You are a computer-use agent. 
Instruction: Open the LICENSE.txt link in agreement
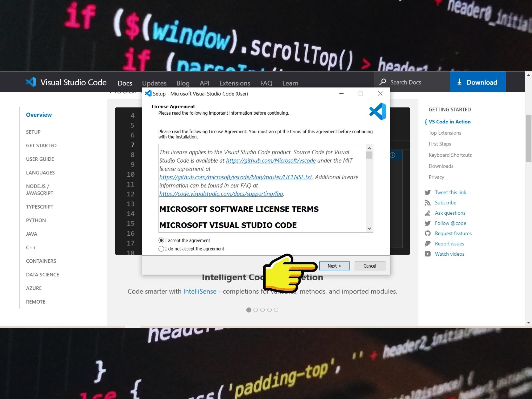pos(236,177)
